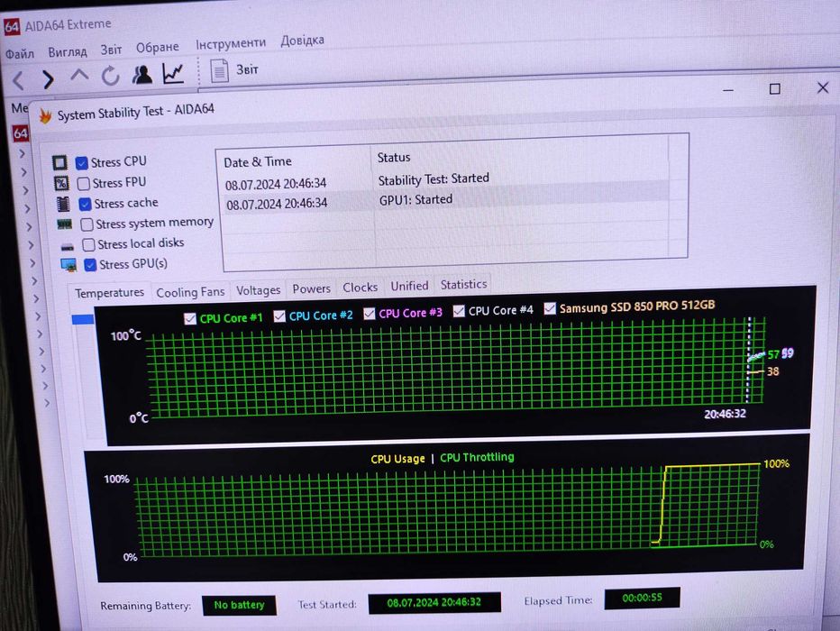Open the graph chart toolbar icon
This screenshot has height=631, width=840.
point(173,73)
